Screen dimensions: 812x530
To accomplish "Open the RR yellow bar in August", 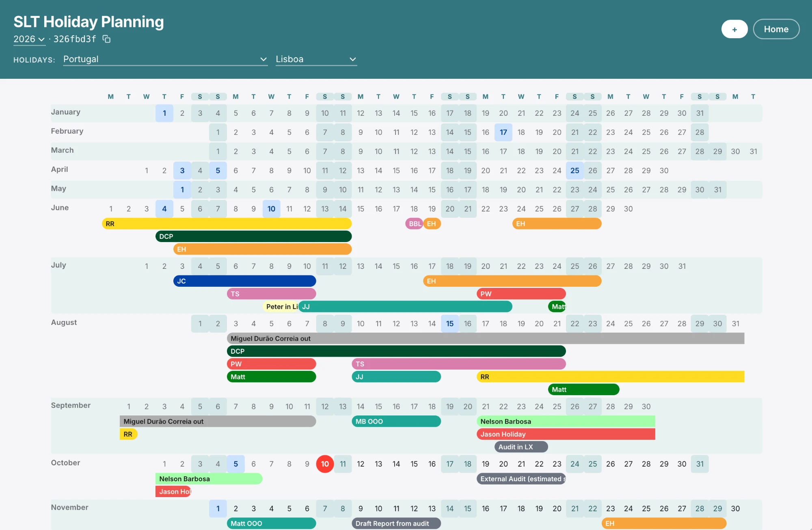I will [610, 377].
